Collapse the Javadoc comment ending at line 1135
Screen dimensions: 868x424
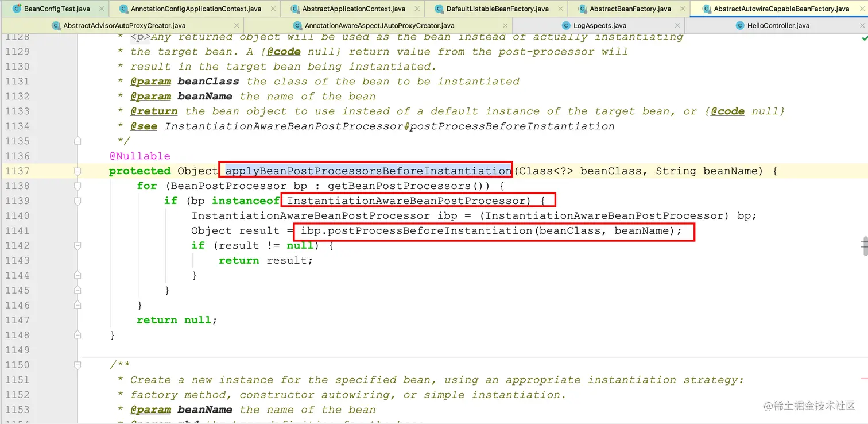point(77,141)
